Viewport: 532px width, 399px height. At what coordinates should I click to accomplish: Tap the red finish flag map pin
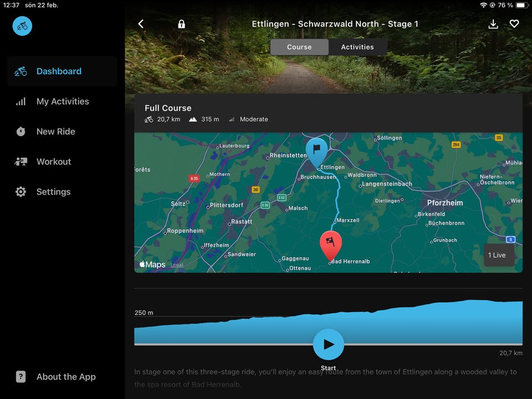click(x=331, y=245)
